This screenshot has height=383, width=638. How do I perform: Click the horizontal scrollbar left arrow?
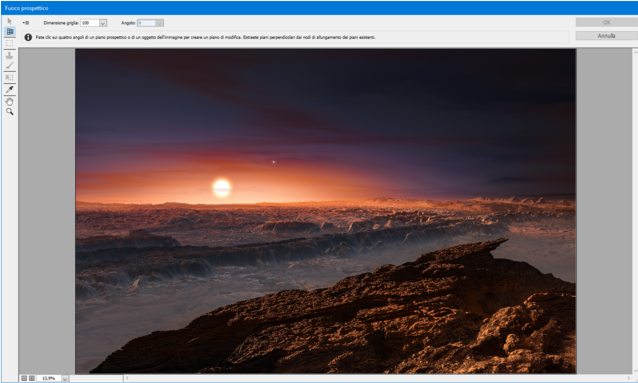coord(127,378)
